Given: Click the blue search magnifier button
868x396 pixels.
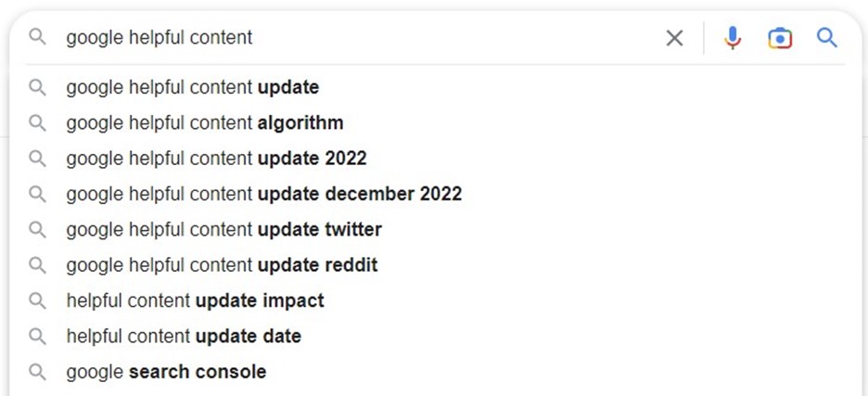Looking at the screenshot, I should pyautogui.click(x=827, y=38).
